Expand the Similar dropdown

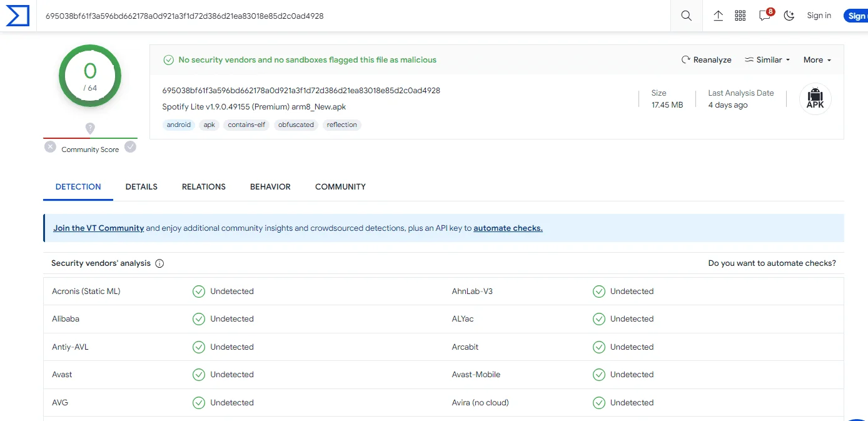(767, 60)
